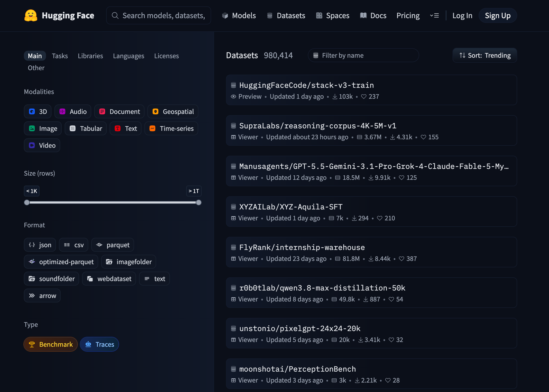The width and height of the screenshot is (549, 392).
Task: Click the json braces icon
Action: coord(32,245)
